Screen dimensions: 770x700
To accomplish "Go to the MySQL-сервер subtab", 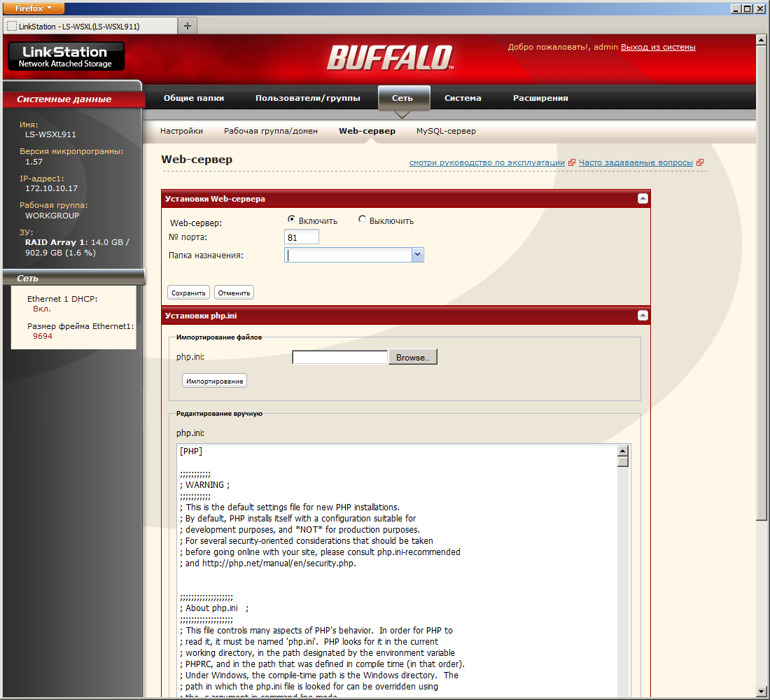I will (446, 131).
